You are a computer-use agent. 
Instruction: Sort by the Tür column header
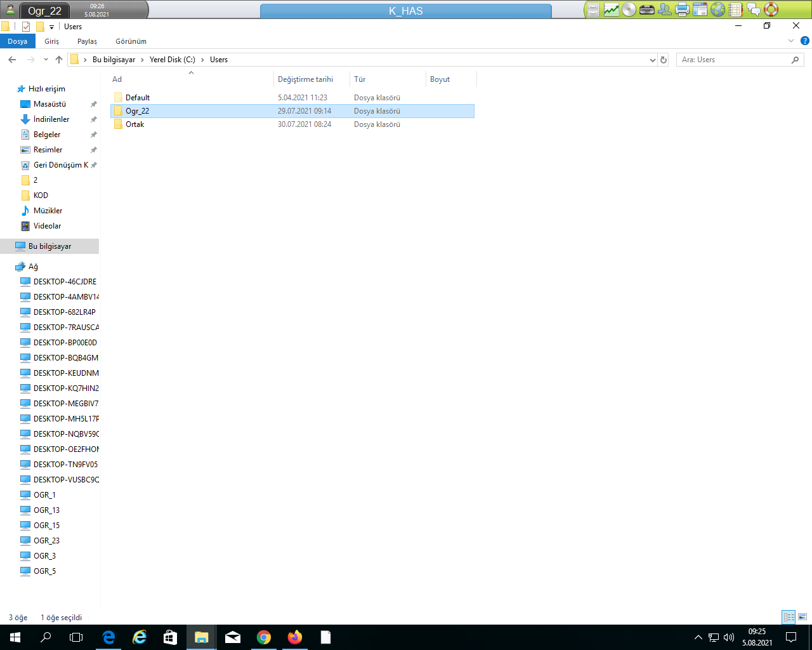(388, 79)
